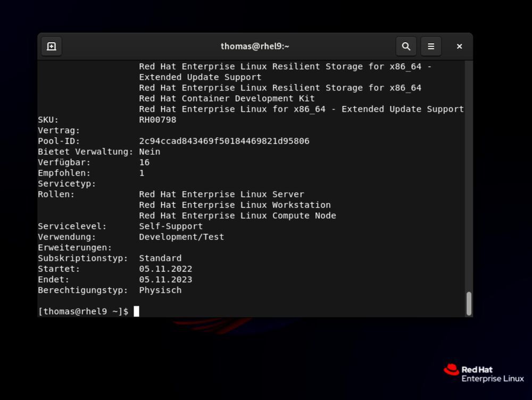Click the Pool-ID hexadecimal string

[224, 141]
